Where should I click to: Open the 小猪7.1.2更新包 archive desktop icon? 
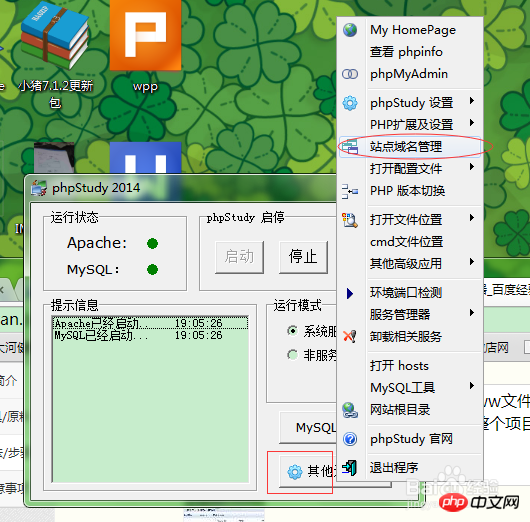[x=55, y=35]
